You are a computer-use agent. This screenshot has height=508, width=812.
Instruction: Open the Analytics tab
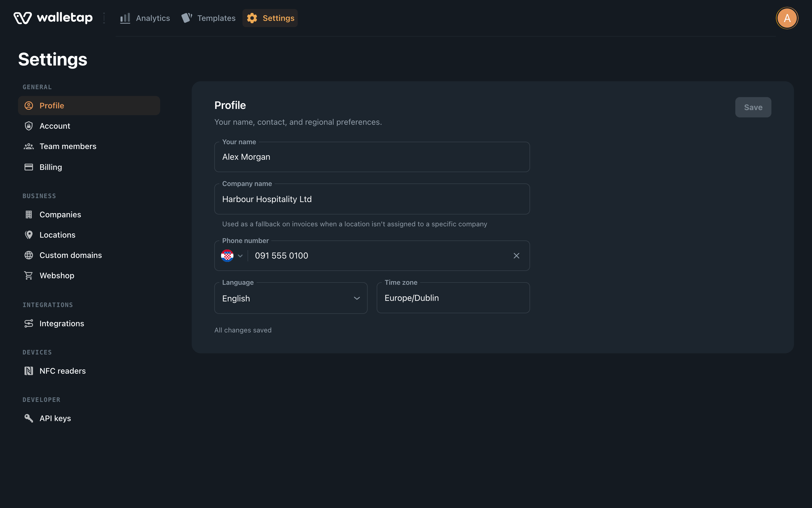pos(145,18)
